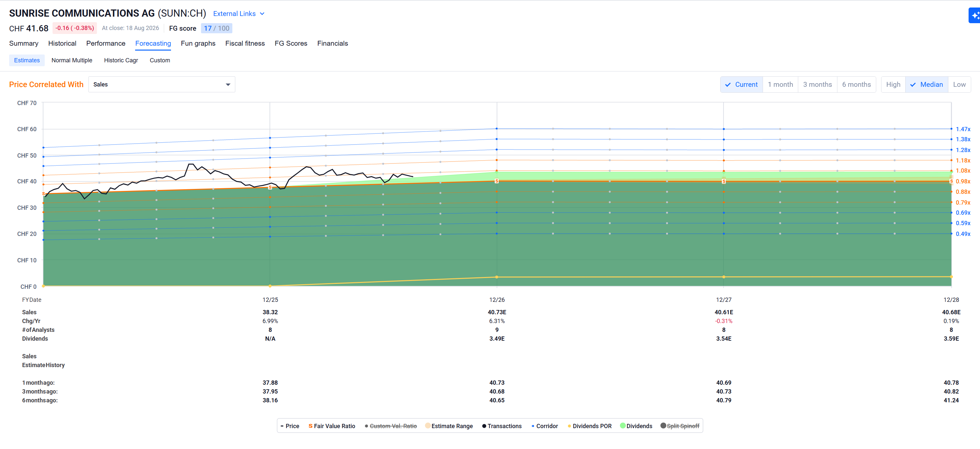Image resolution: width=980 pixels, height=449 pixels.
Task: Switch to Normal Multiple sub-tab
Action: tap(72, 60)
